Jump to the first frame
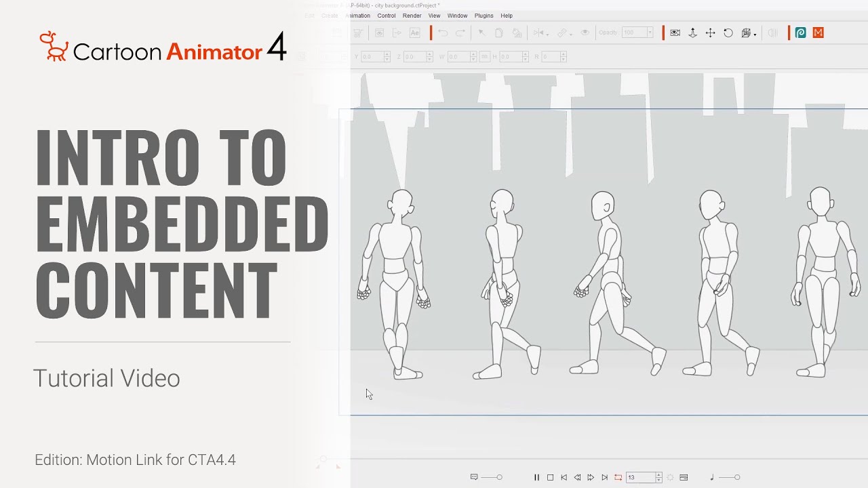Viewport: 868px width, 488px height. coord(564,477)
